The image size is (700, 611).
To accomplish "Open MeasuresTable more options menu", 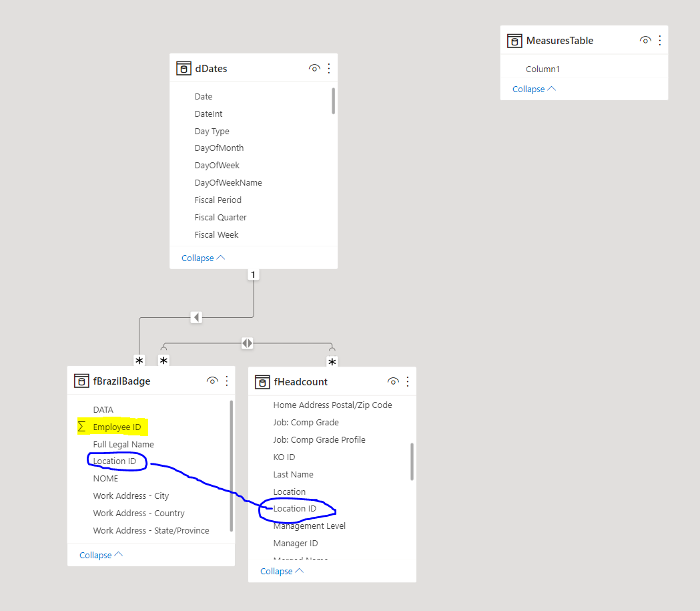I will click(660, 40).
